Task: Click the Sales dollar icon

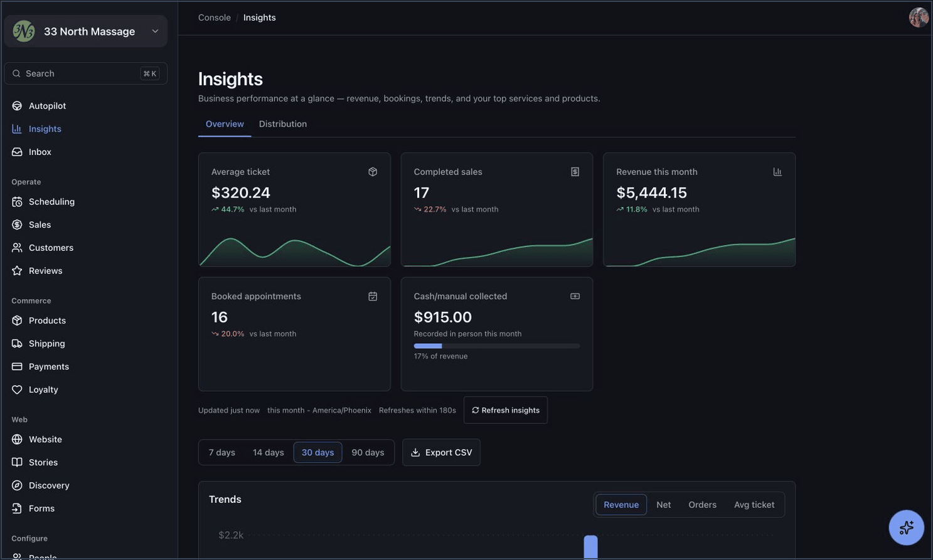Action: pos(17,225)
